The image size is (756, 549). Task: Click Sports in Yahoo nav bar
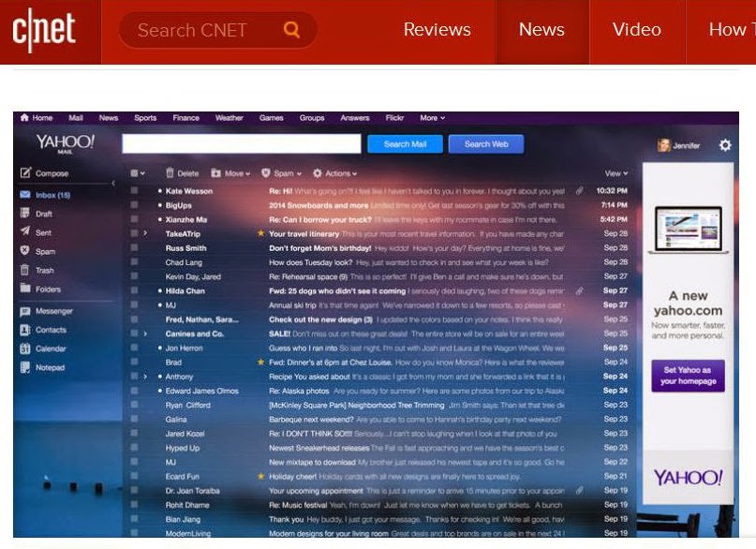[145, 118]
